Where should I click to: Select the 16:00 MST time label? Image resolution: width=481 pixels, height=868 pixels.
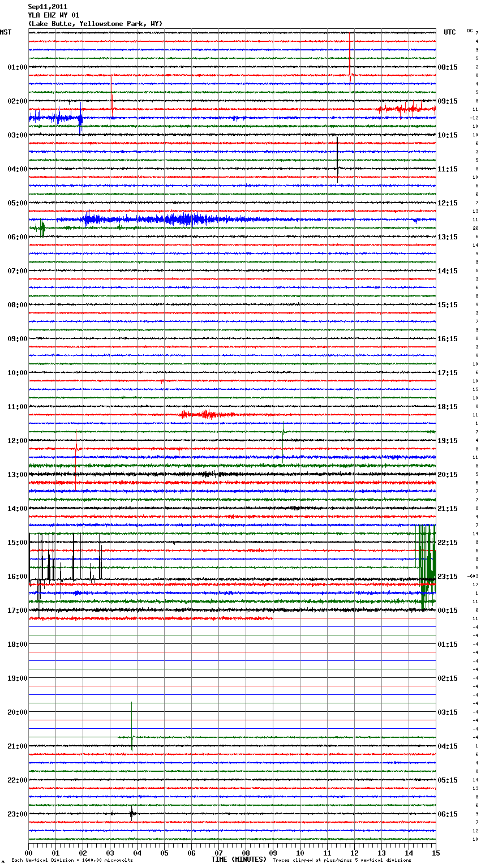[18, 577]
